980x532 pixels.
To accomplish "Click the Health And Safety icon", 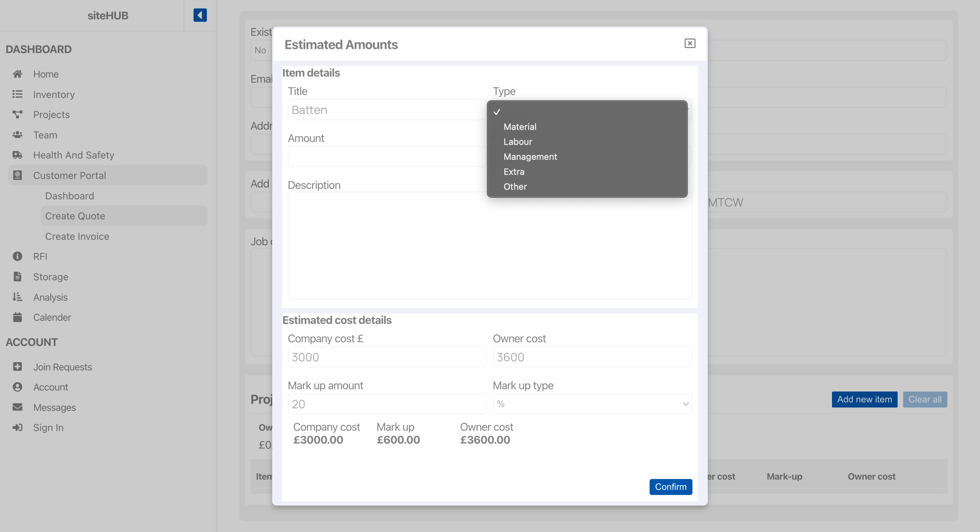I will coord(18,155).
